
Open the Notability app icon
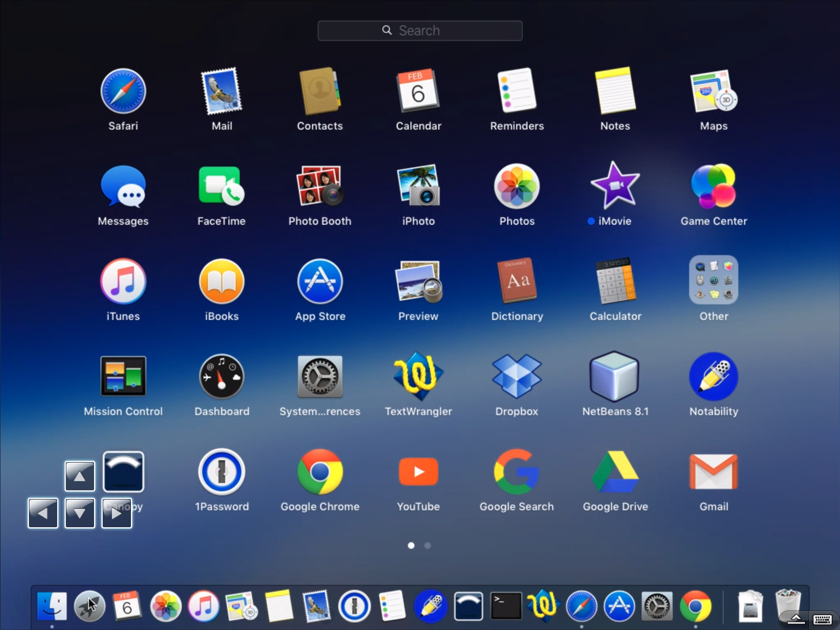click(x=713, y=377)
